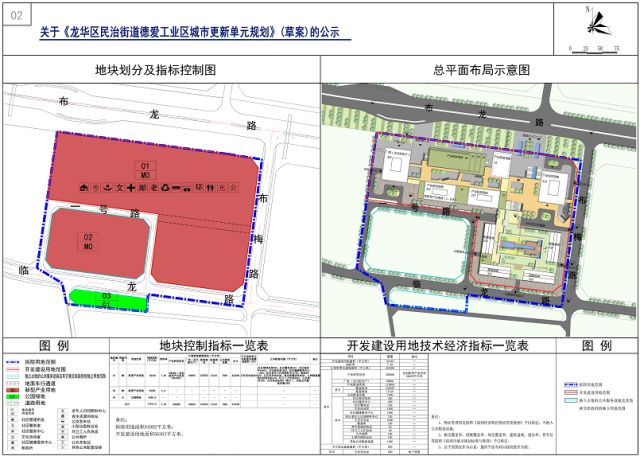
Task: Click the location pin icon in plot 01
Action: [96, 188]
